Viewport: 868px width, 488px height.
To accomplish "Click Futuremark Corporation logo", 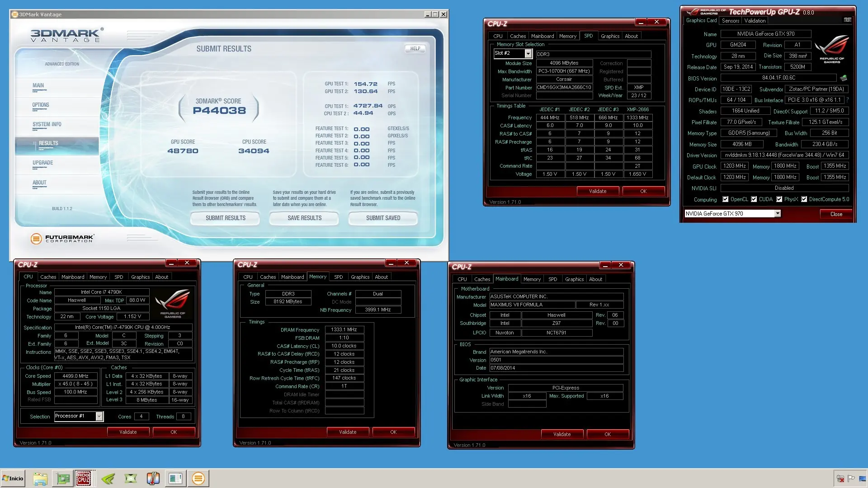I will click(62, 239).
